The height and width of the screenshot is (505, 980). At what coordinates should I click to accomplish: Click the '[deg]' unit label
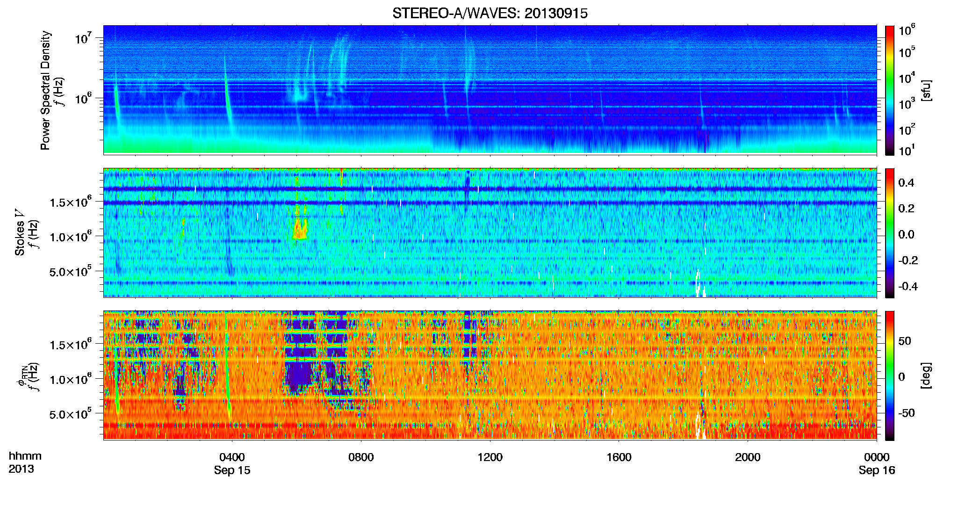pos(926,375)
